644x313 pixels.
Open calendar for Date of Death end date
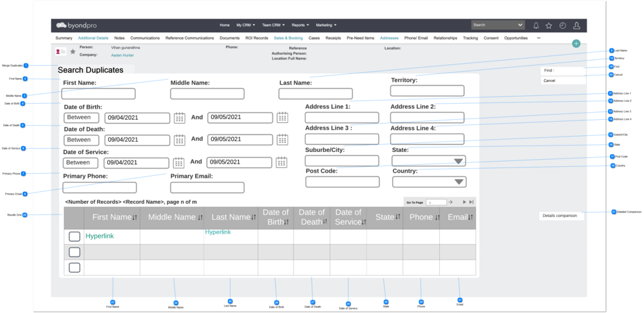pyautogui.click(x=282, y=139)
